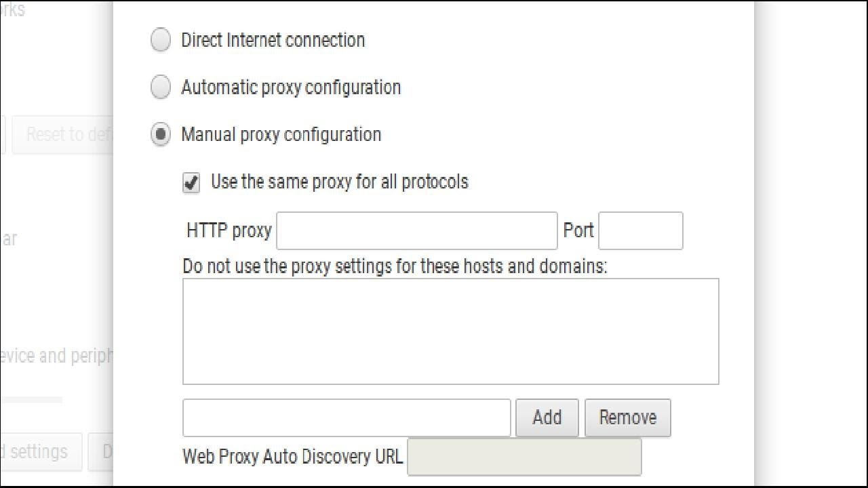Click the partially hidden settings button at bottom left

(x=39, y=452)
